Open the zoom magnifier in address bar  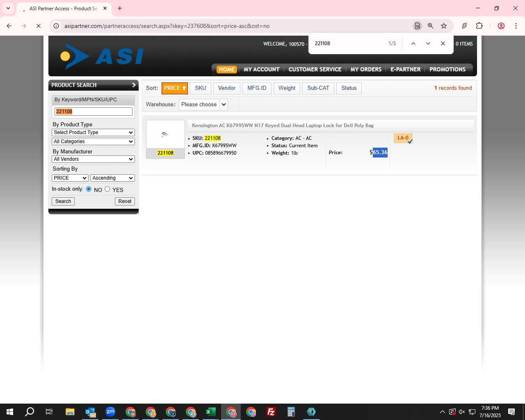tap(430, 26)
